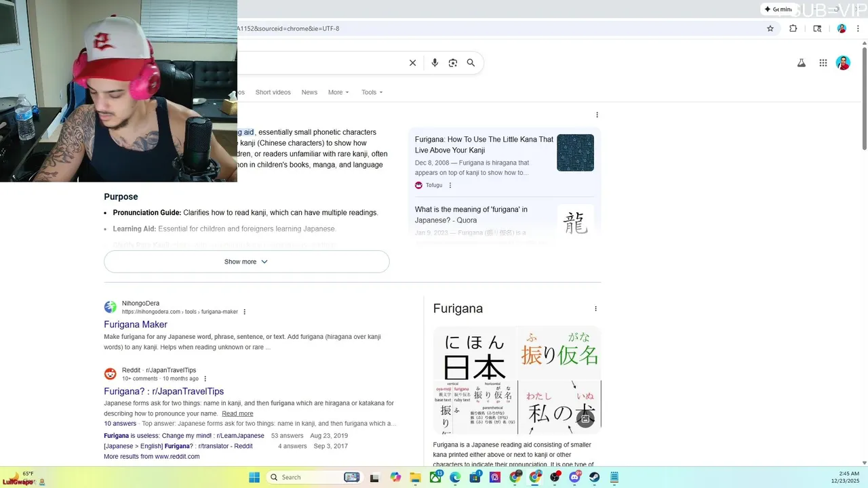Open the Chrome extensions puzzle icon
This screenshot has height=488, width=868.
[x=793, y=28]
